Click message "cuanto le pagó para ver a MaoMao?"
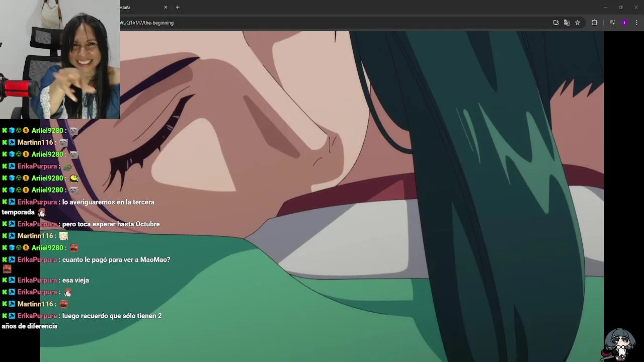 116,260
